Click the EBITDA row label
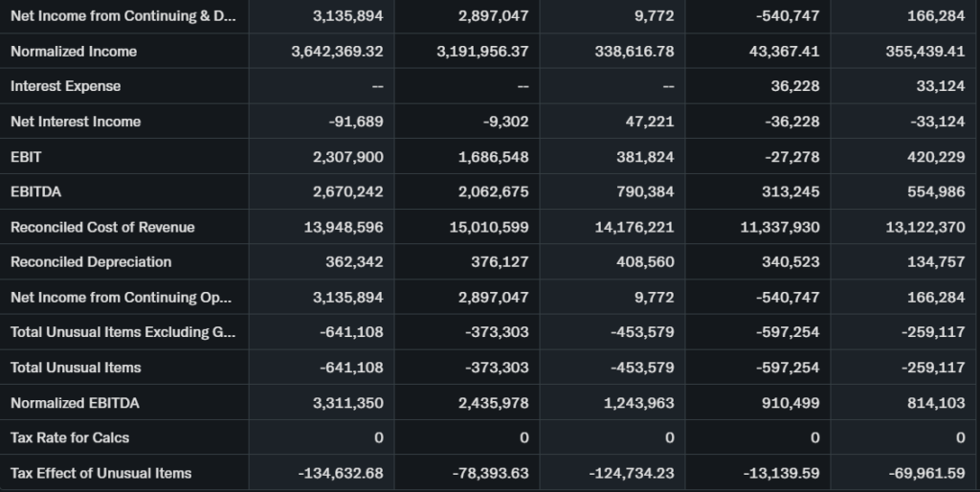Screen dimensions: 980x492 coord(35,191)
